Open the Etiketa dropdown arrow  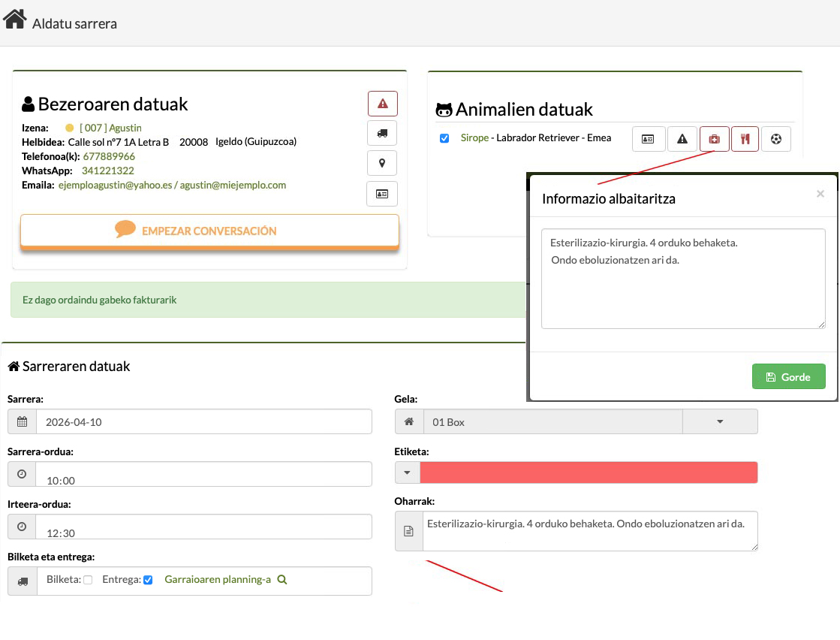[x=408, y=472]
